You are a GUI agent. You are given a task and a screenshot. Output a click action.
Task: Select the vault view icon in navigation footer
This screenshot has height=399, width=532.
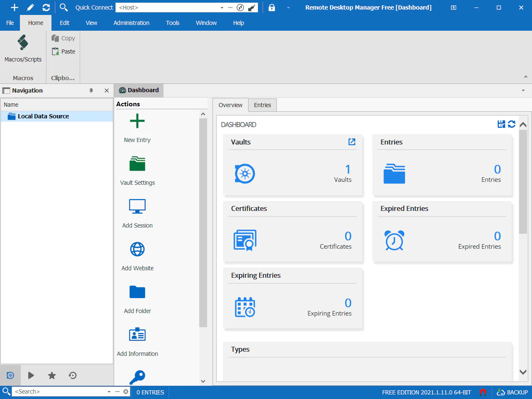click(x=10, y=375)
